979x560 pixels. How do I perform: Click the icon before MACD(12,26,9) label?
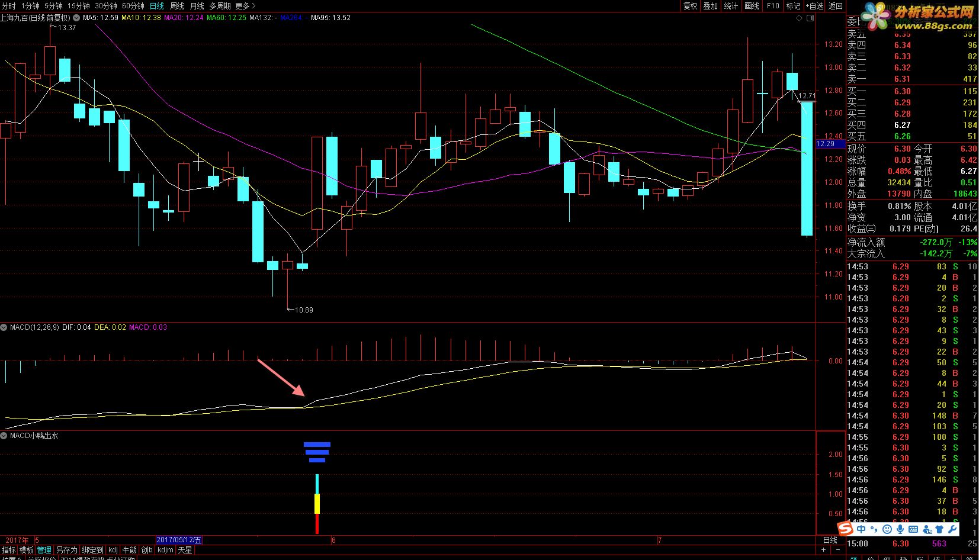(x=4, y=327)
